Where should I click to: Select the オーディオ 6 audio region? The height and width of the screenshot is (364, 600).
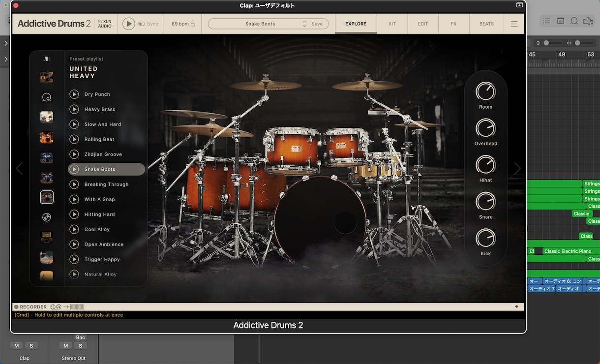(x=563, y=281)
